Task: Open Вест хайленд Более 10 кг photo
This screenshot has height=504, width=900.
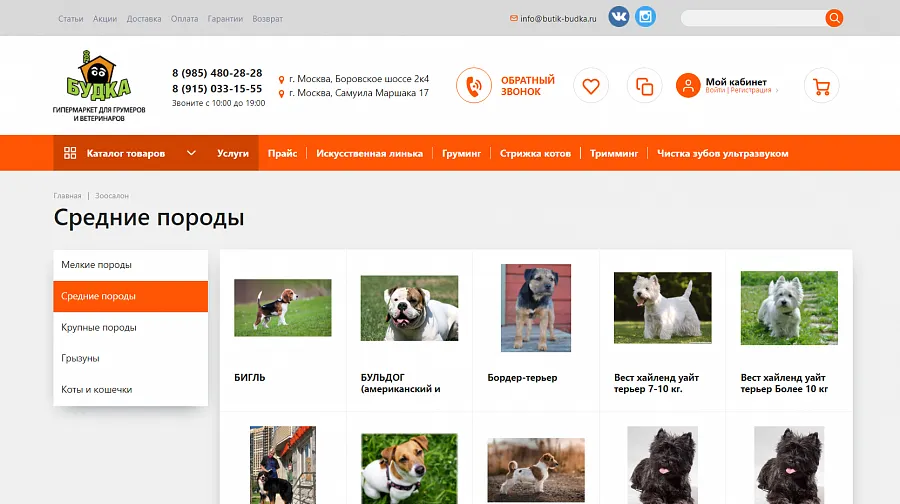Action: pos(789,308)
